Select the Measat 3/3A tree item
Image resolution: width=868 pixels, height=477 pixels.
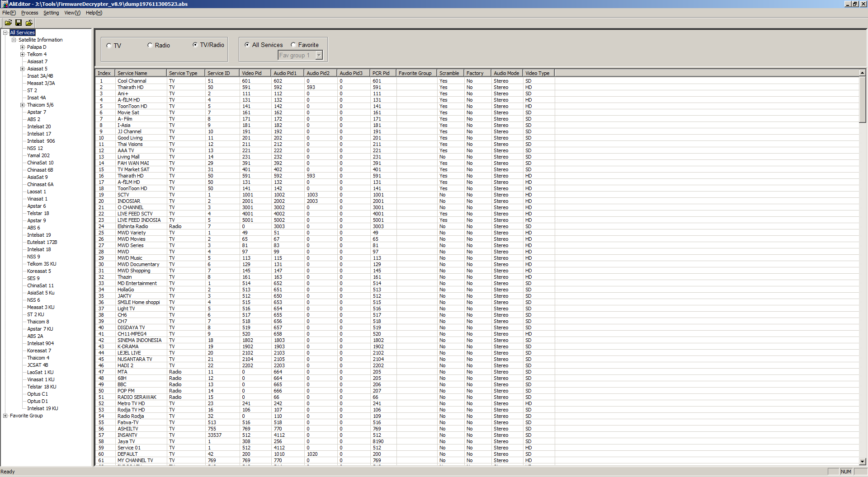click(41, 83)
